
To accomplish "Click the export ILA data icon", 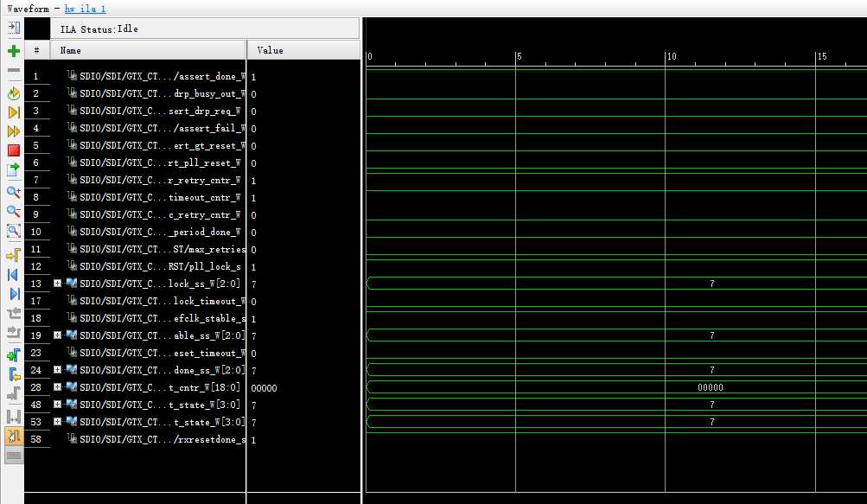I will pos(14,169).
